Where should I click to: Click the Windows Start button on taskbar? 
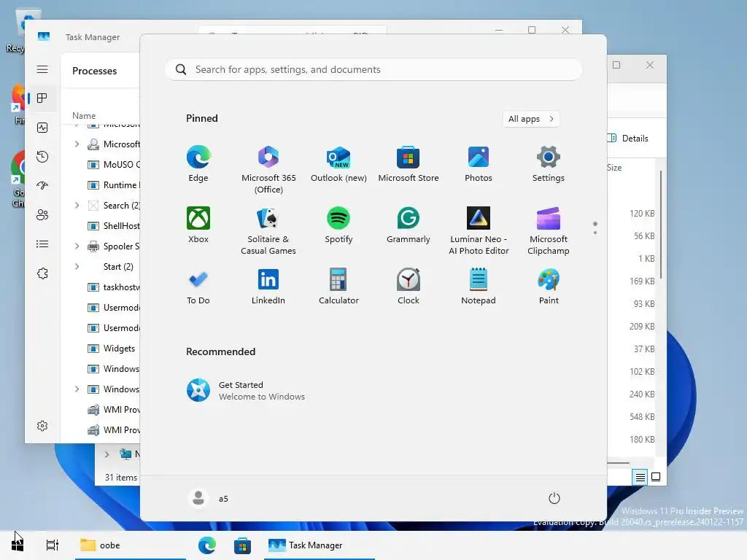(x=18, y=545)
